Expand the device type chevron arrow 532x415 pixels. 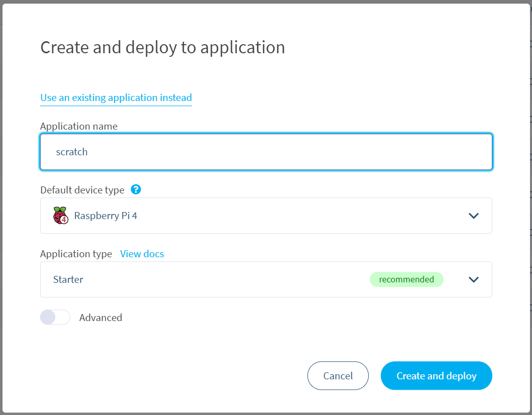[x=473, y=216]
